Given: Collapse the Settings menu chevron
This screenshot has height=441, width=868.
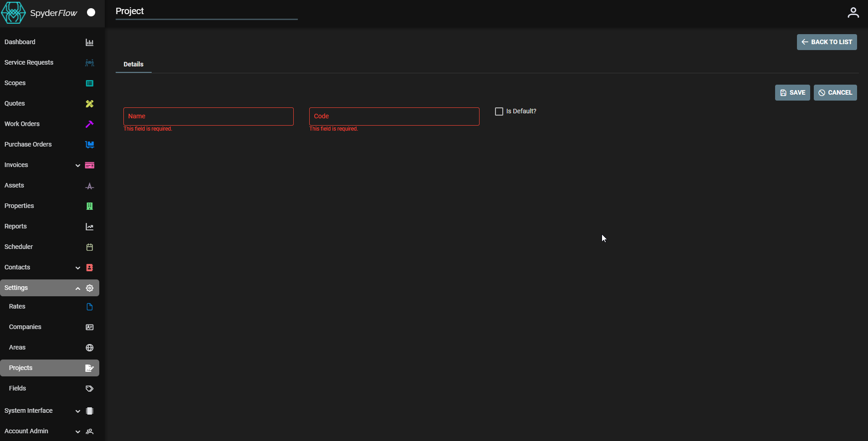Looking at the screenshot, I should click(x=78, y=289).
